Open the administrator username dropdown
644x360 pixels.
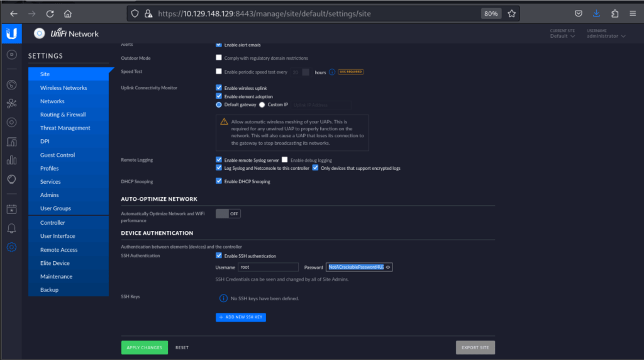pyautogui.click(x=606, y=36)
